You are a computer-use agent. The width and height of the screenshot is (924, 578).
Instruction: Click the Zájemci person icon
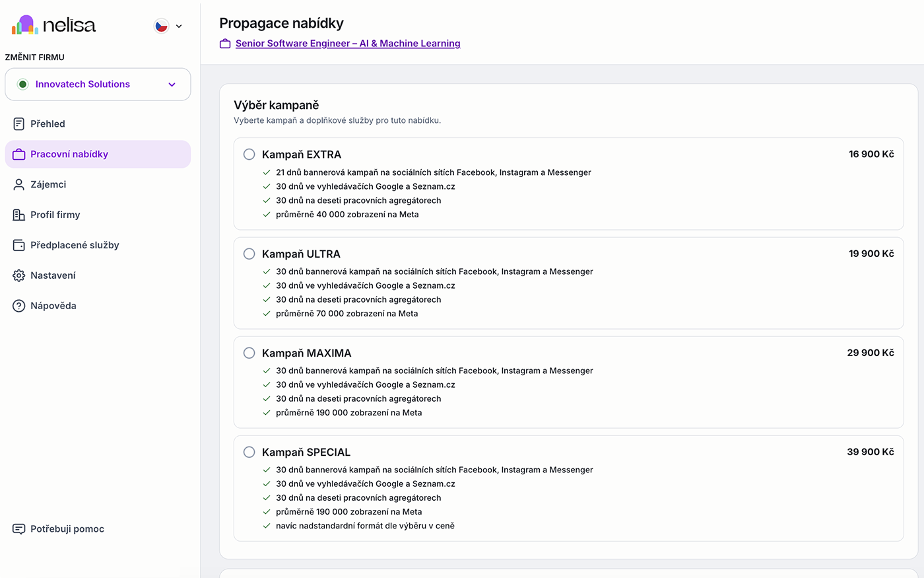pos(19,184)
